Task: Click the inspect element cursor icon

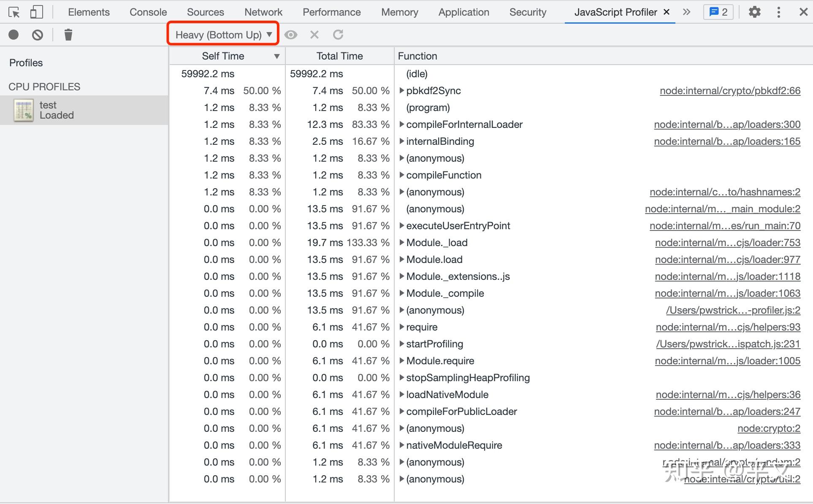Action: (x=14, y=12)
